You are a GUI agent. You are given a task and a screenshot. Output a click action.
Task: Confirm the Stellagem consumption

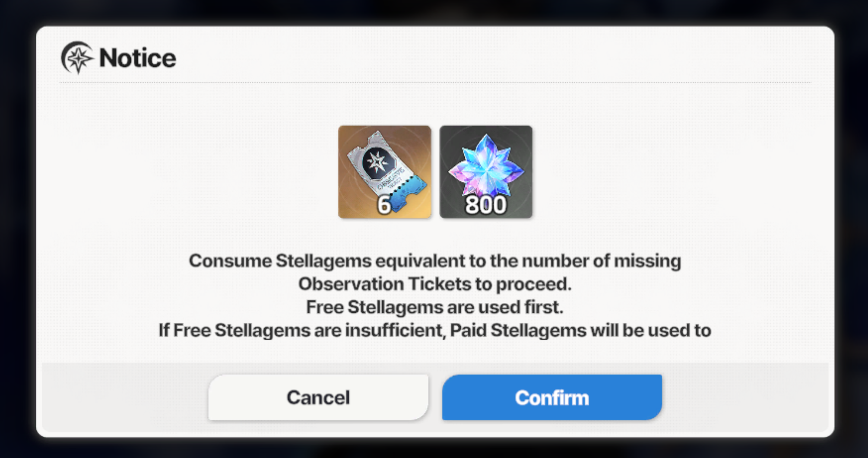[x=552, y=397]
